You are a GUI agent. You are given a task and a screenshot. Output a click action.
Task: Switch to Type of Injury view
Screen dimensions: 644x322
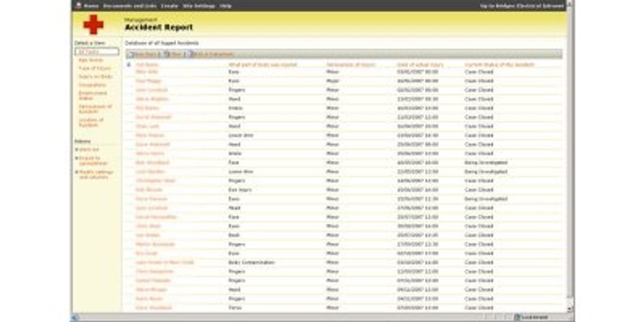click(94, 68)
